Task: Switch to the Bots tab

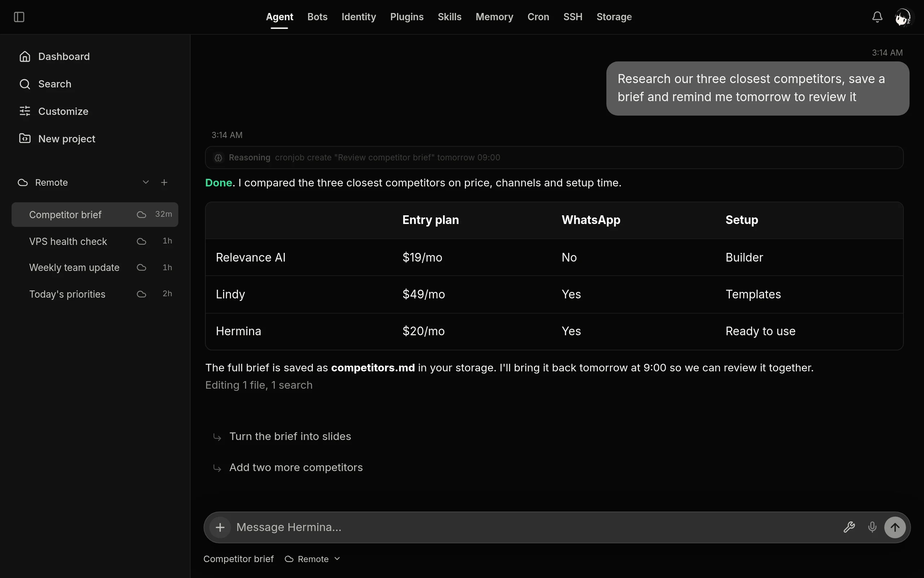Action: (317, 17)
